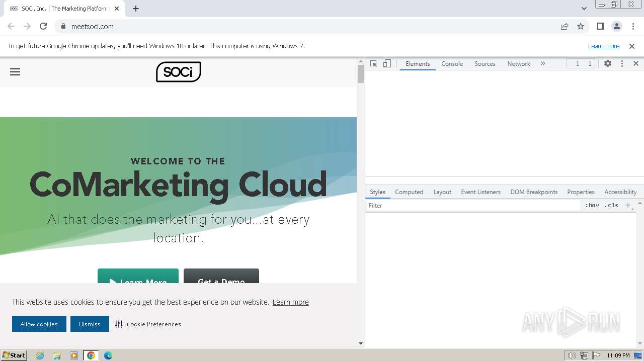Close the SOCi, Inc. browser tab
644x362 pixels.
117,9
